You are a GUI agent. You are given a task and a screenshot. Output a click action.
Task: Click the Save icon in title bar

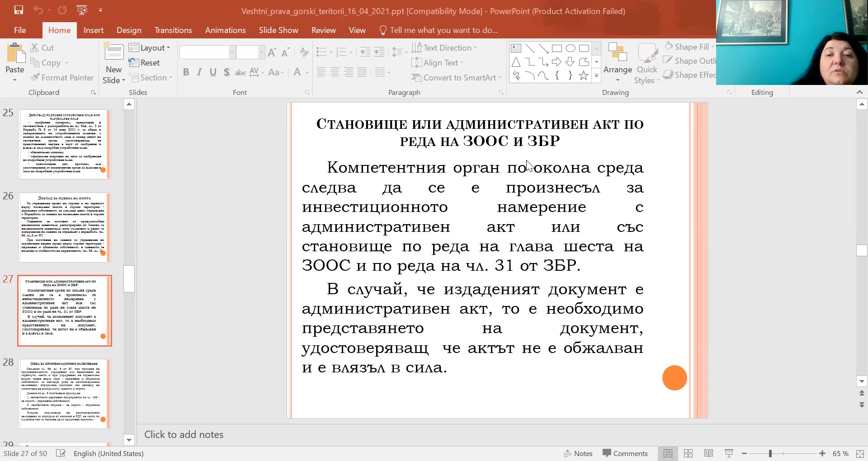tap(19, 10)
